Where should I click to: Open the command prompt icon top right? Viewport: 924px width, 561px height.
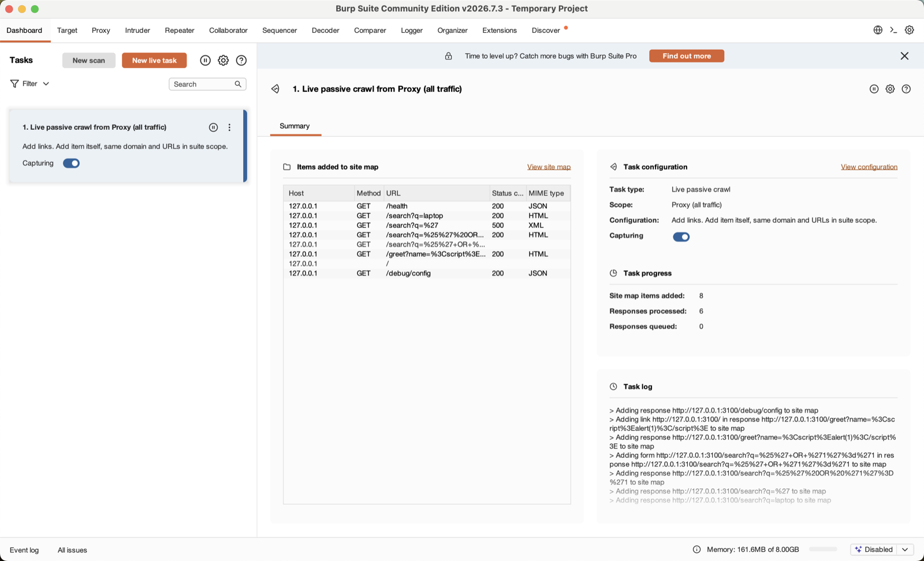click(893, 30)
